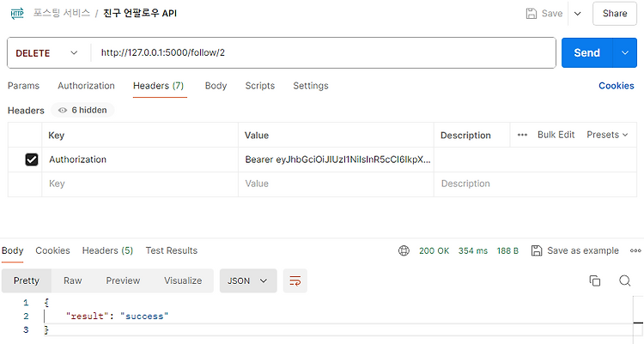
Task: Open the Test Results tab
Action: click(172, 250)
